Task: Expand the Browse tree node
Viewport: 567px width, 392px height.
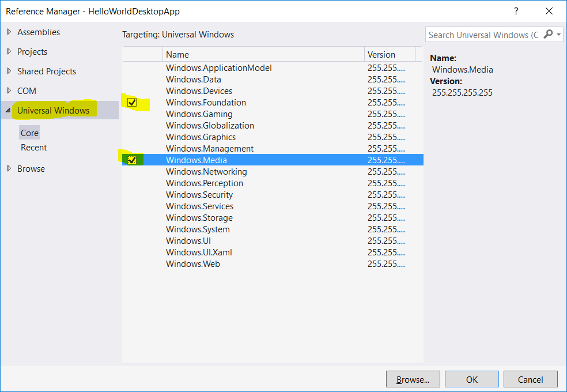Action: coord(9,168)
